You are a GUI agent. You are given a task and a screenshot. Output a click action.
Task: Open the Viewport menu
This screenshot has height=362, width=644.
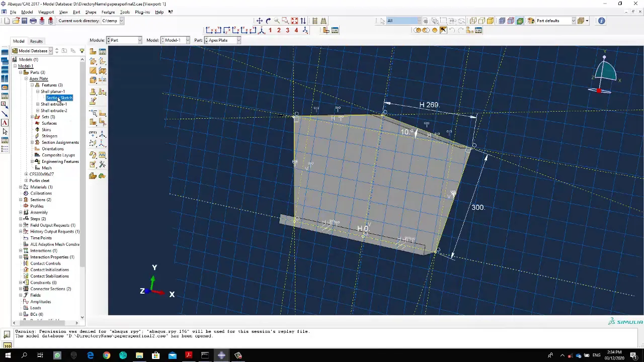click(x=46, y=12)
